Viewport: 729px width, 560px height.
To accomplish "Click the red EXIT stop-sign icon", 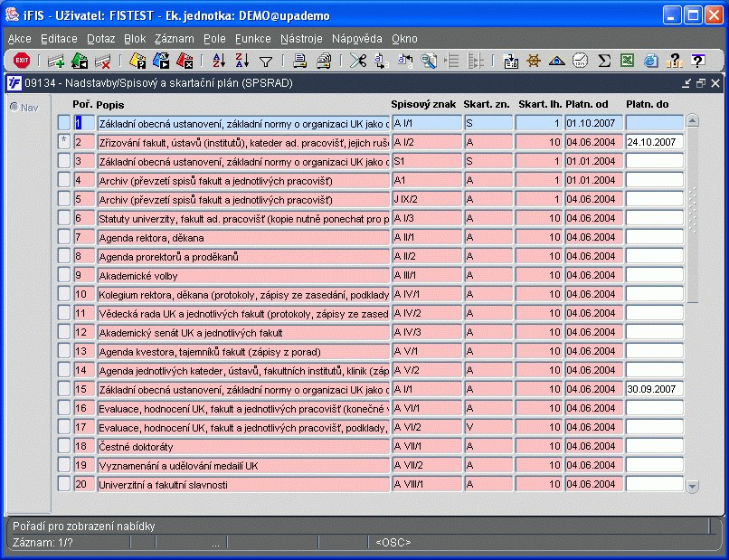I will tap(22, 61).
